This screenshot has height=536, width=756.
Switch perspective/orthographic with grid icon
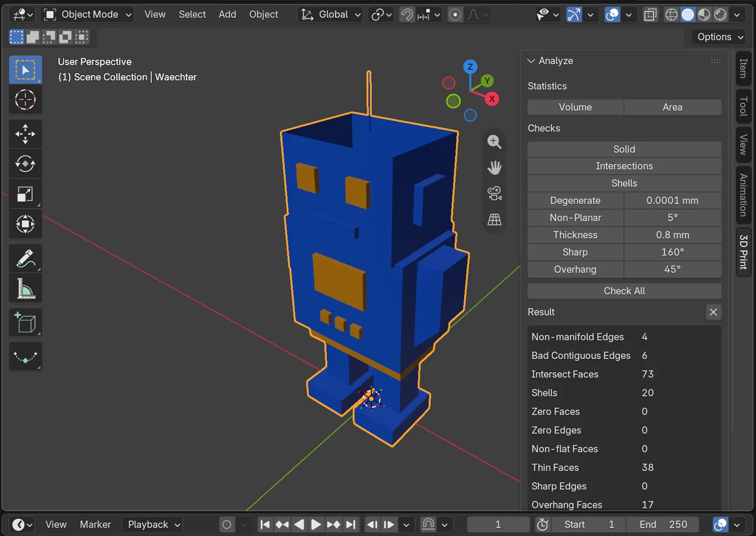coord(494,220)
